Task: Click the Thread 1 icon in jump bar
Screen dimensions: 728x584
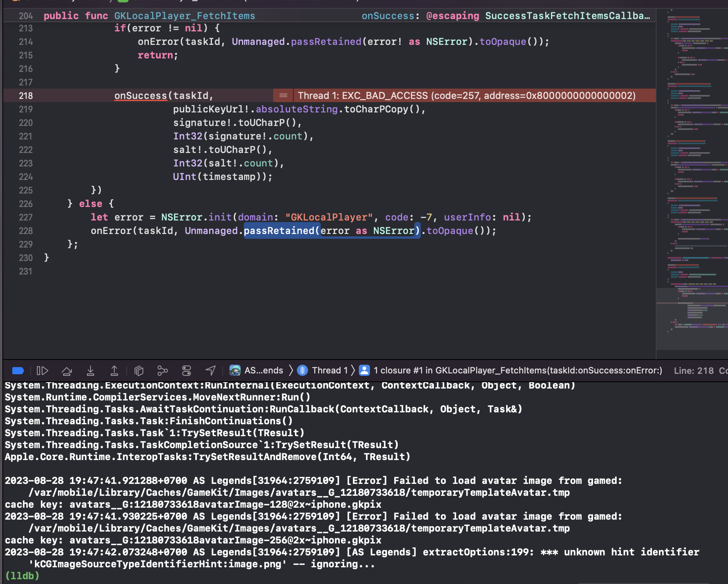Action: click(302, 371)
